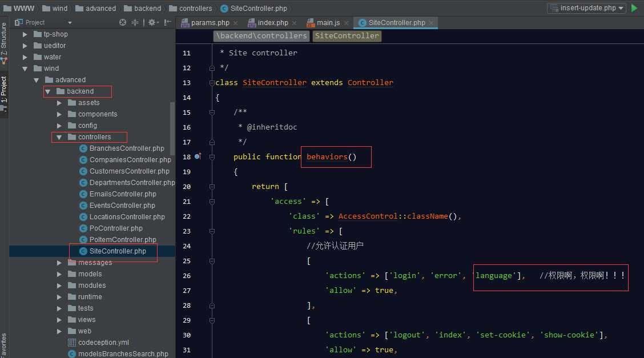644x358 pixels.
Task: Open the Structure tool window tab
Action: pyautogui.click(x=3, y=43)
